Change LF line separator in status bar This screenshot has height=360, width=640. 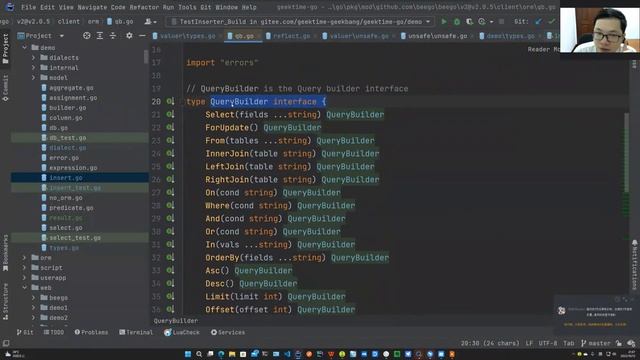(x=529, y=343)
